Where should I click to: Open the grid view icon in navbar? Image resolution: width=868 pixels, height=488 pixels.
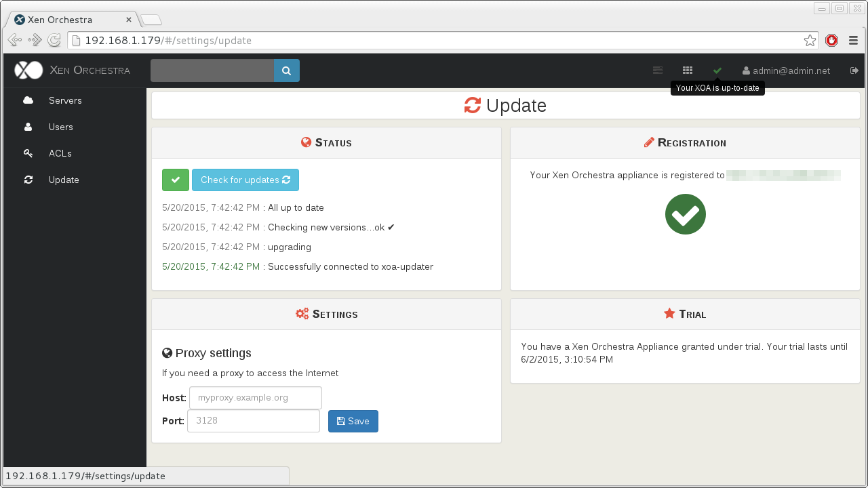[x=688, y=70]
